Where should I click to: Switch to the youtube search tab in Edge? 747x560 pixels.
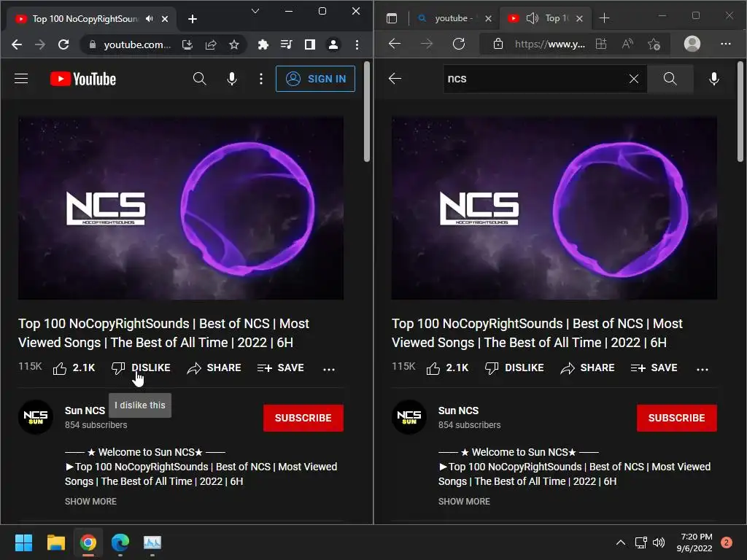coord(452,18)
